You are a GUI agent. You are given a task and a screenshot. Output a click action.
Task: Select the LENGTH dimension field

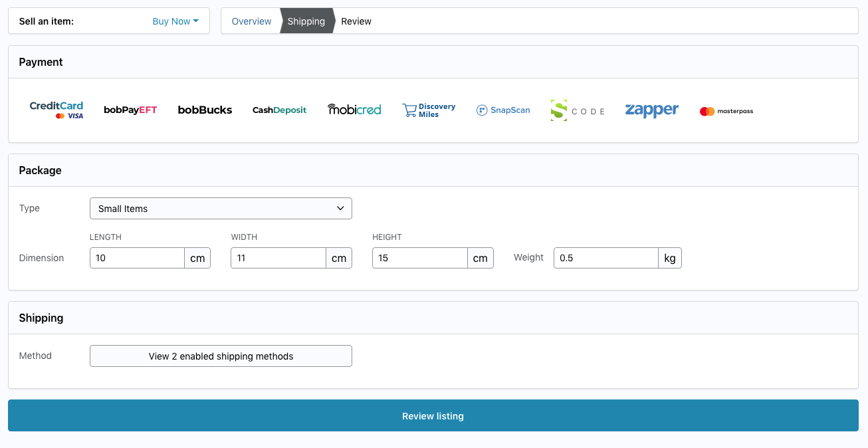137,258
